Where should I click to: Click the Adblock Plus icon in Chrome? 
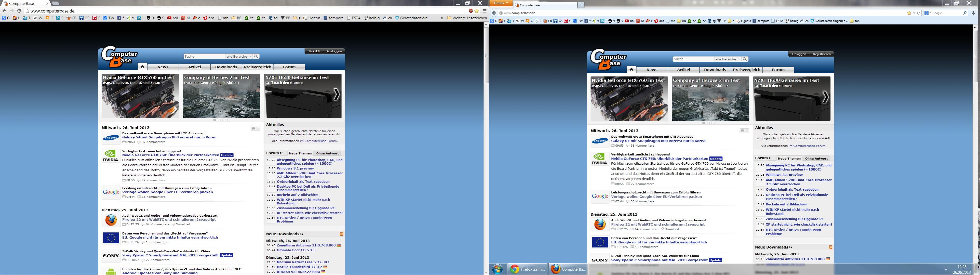[471, 11]
